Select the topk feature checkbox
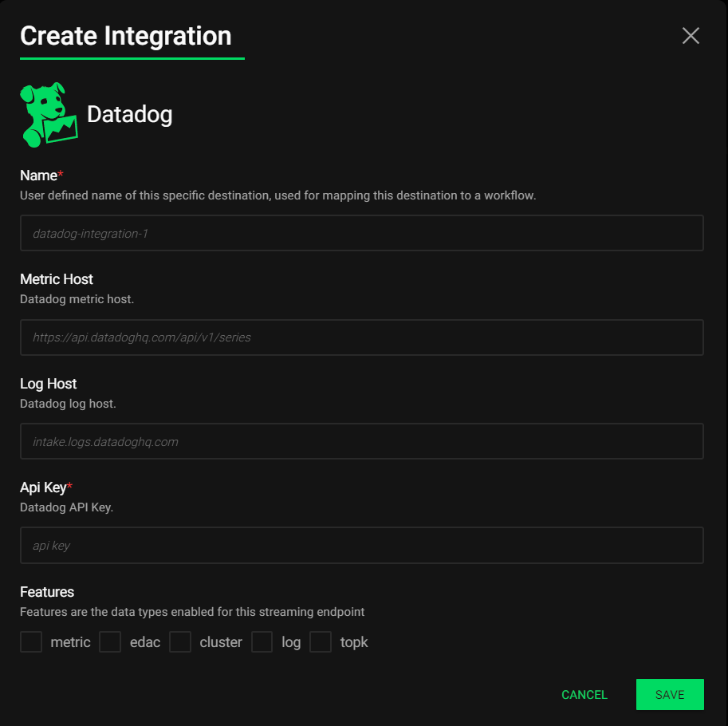This screenshot has height=726, width=728. click(321, 642)
